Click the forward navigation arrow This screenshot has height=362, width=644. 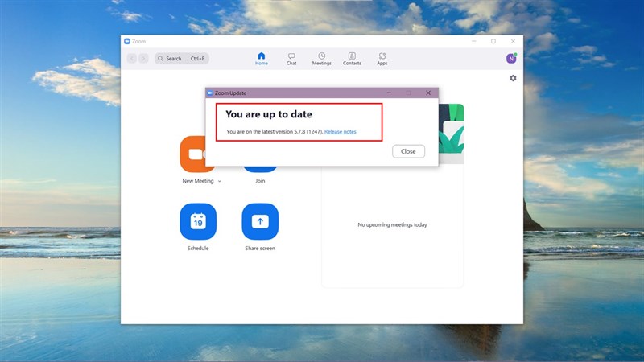(143, 58)
